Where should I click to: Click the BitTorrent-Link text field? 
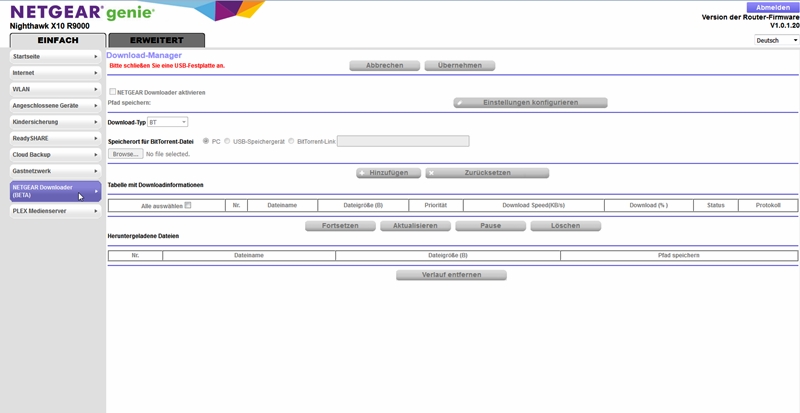point(403,141)
